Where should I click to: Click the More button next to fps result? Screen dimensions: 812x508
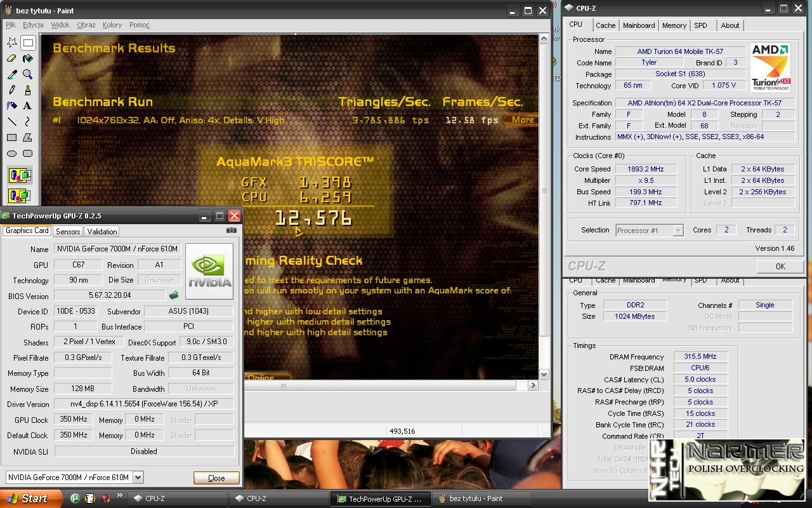point(523,120)
